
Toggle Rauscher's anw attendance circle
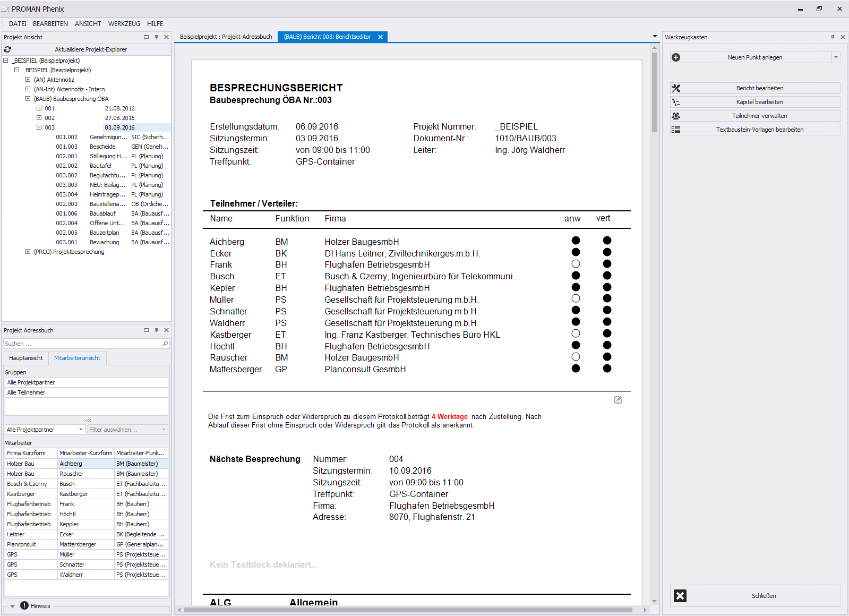[x=576, y=357]
